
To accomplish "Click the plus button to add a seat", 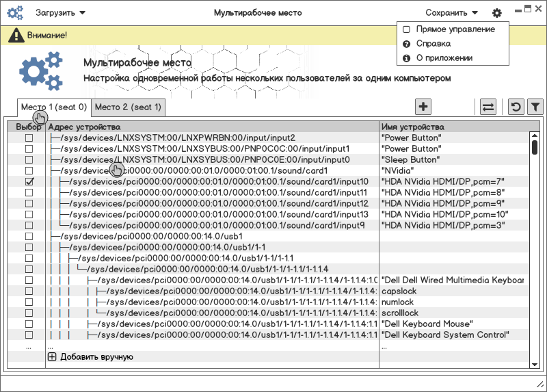I will [423, 107].
